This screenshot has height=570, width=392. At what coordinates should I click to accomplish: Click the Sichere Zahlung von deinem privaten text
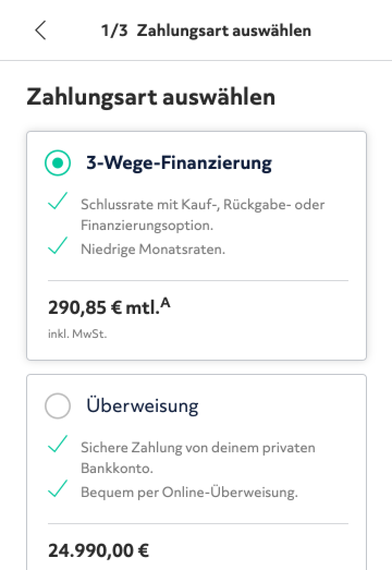(x=198, y=448)
